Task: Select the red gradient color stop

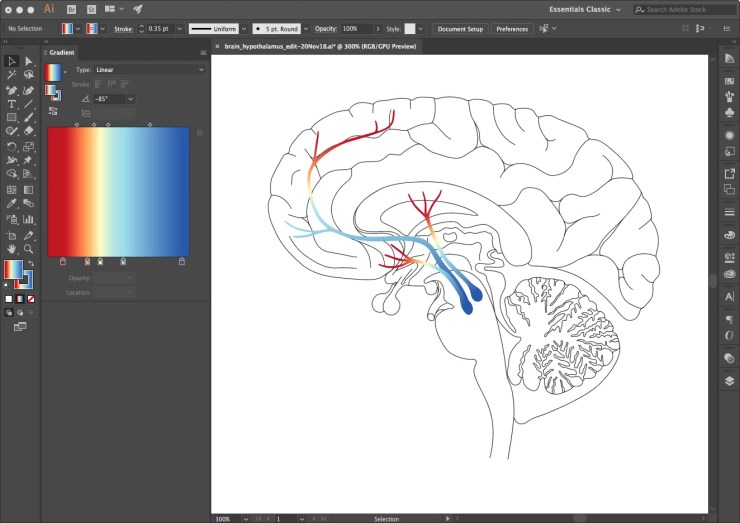Action: click(63, 261)
